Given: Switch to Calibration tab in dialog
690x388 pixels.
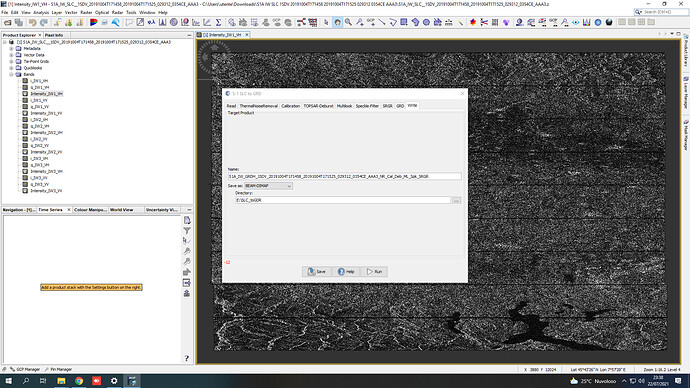Looking at the screenshot, I should tap(290, 106).
